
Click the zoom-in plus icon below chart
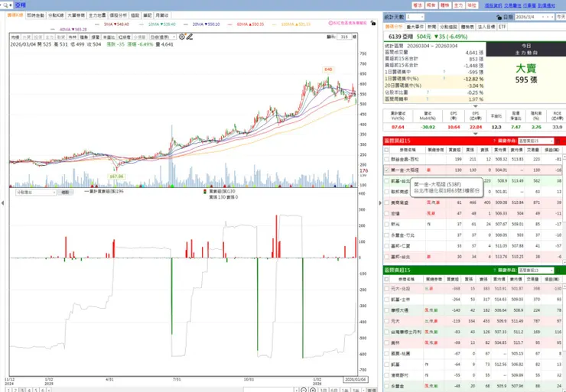(313, 390)
